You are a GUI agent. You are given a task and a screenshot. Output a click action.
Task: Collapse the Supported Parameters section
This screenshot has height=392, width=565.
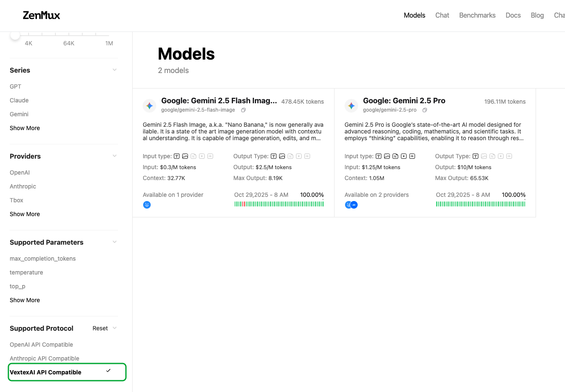coord(115,242)
